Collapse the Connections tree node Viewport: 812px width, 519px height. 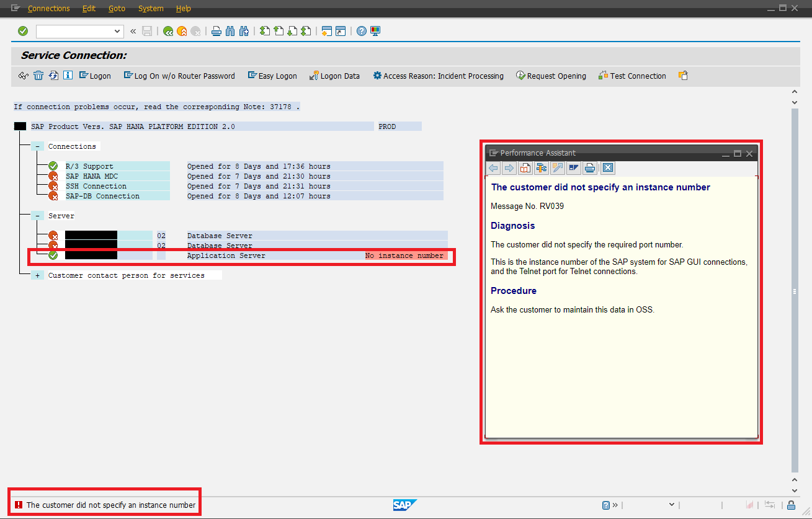pyautogui.click(x=38, y=146)
